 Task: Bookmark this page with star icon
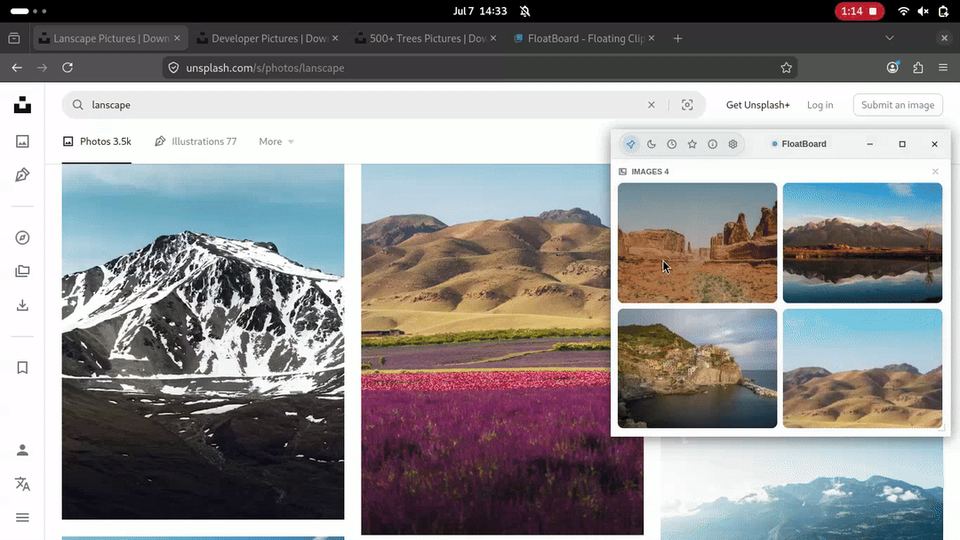pos(786,68)
